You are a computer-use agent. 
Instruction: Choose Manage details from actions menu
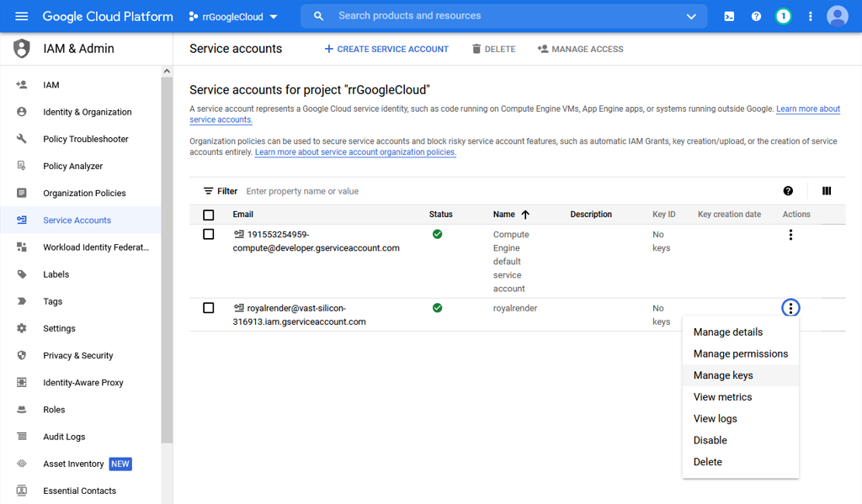741,332
